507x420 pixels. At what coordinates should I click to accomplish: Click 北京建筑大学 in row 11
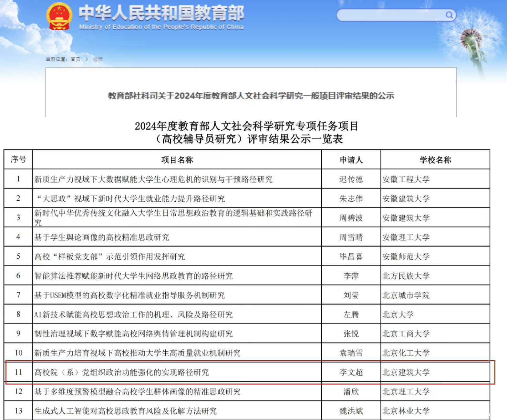click(x=406, y=372)
